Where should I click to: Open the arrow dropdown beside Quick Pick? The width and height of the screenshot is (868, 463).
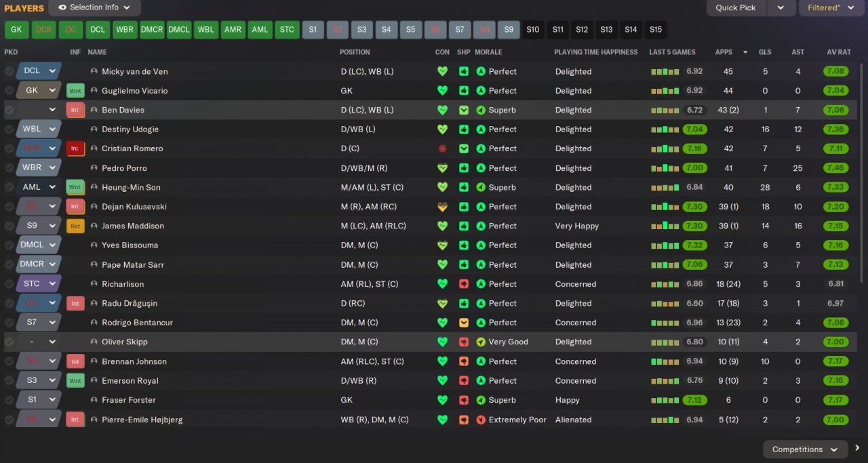pyautogui.click(x=781, y=7)
